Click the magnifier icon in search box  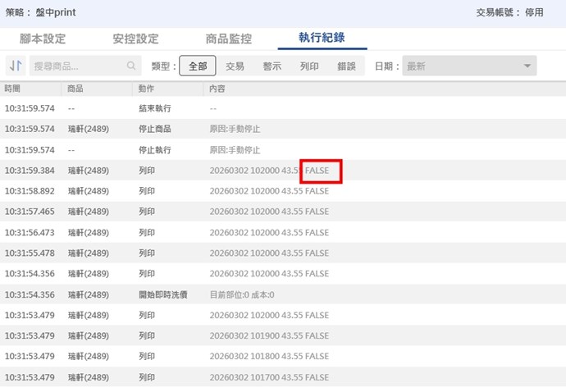131,66
